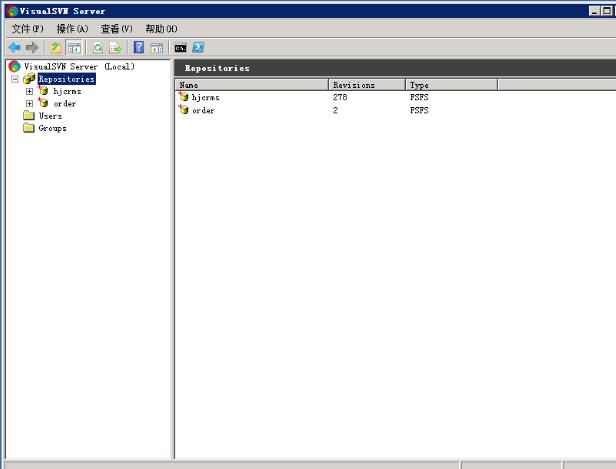Sort by the Type column header
This screenshot has height=469, width=616.
[451, 85]
